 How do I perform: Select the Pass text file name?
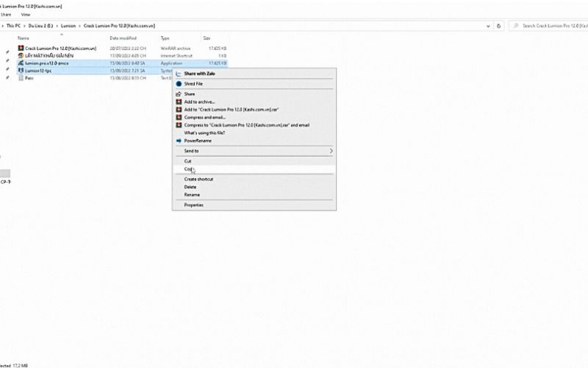click(x=29, y=78)
